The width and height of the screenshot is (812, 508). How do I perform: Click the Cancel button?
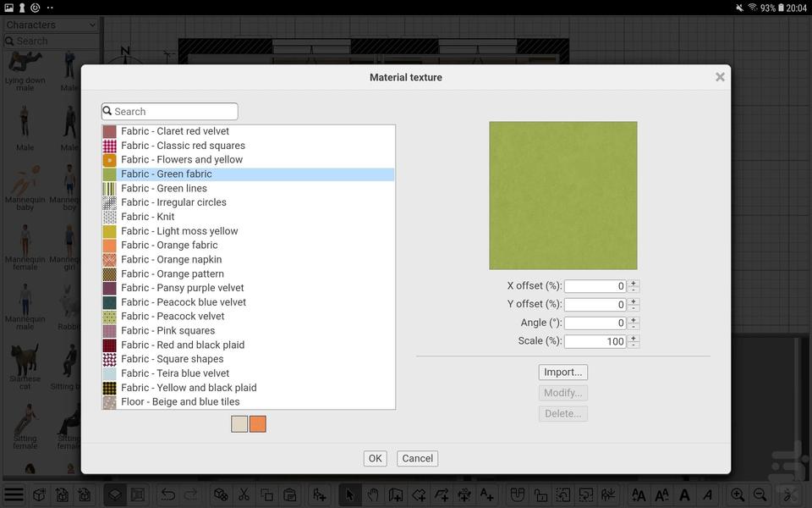tap(417, 458)
